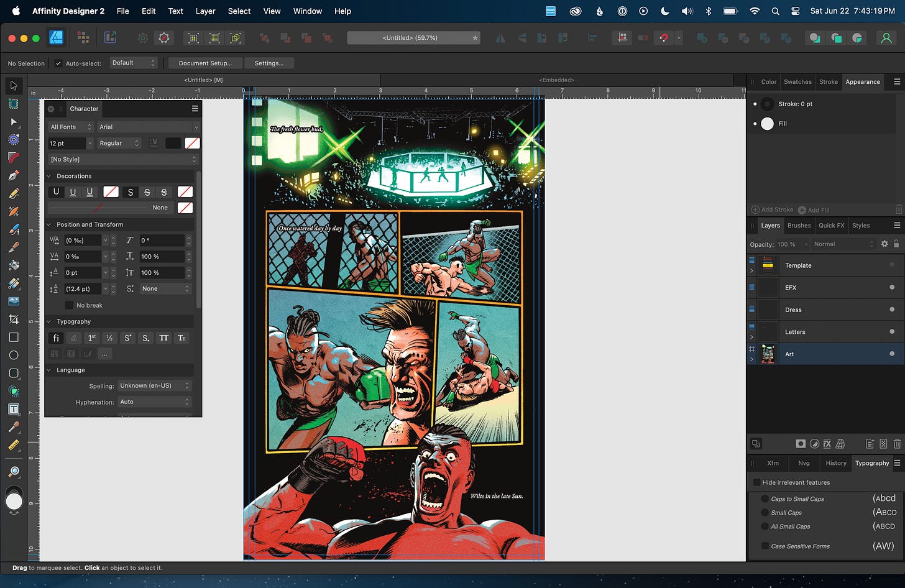
Task: Select the Place Image tool
Action: click(x=14, y=301)
